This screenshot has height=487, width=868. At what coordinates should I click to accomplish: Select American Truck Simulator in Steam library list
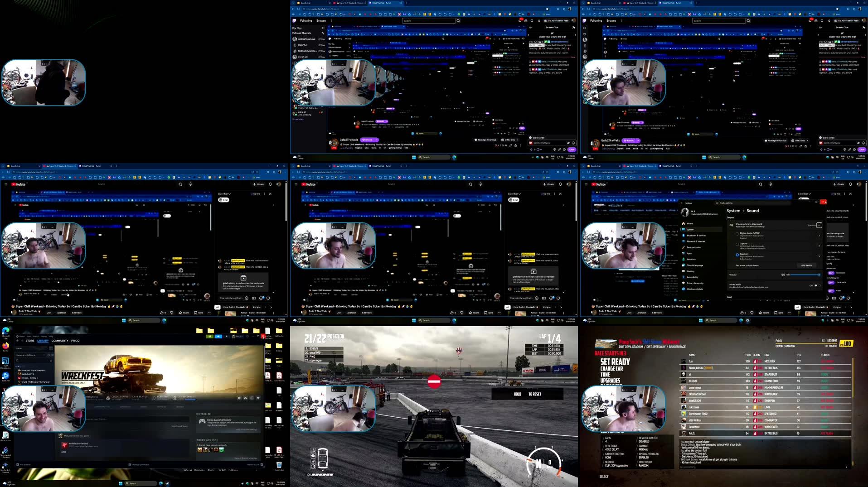point(33,371)
